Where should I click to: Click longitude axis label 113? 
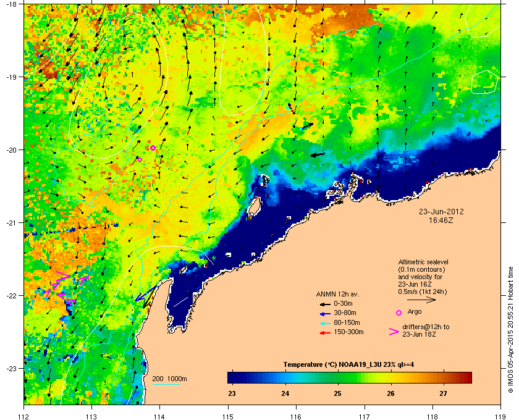pos(91,417)
